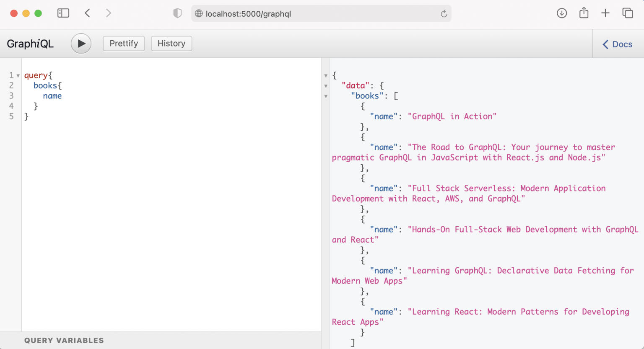This screenshot has width=644, height=349.
Task: Open the query History
Action: [x=171, y=44]
